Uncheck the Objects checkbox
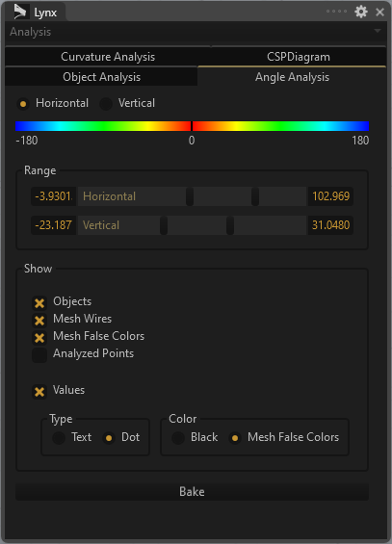392x544 pixels. (39, 303)
